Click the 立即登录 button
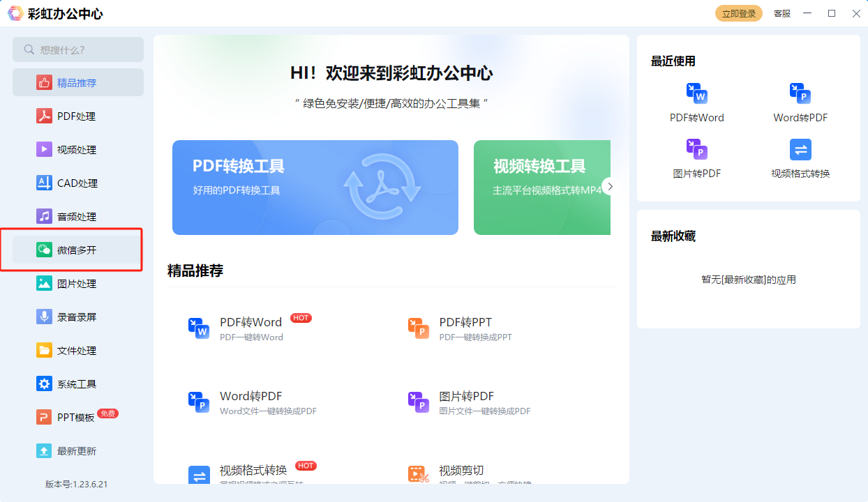868x502 pixels. (739, 13)
